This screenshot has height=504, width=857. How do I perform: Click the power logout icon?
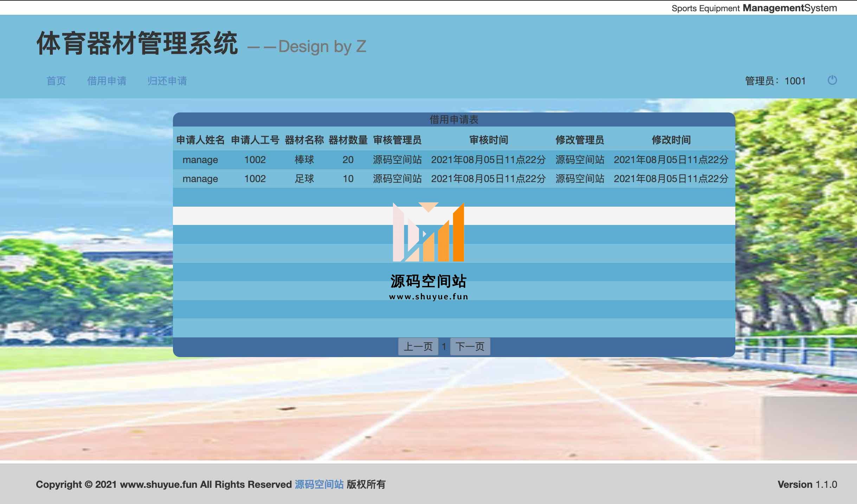[832, 80]
